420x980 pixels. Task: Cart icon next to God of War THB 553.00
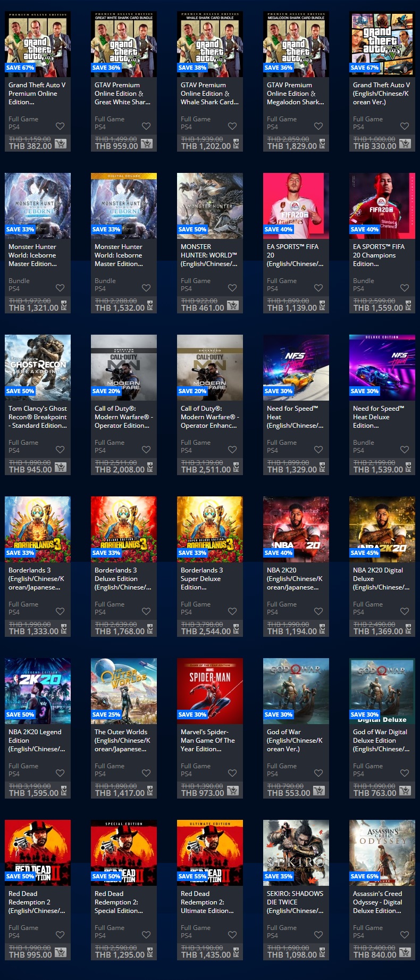pyautogui.click(x=319, y=790)
